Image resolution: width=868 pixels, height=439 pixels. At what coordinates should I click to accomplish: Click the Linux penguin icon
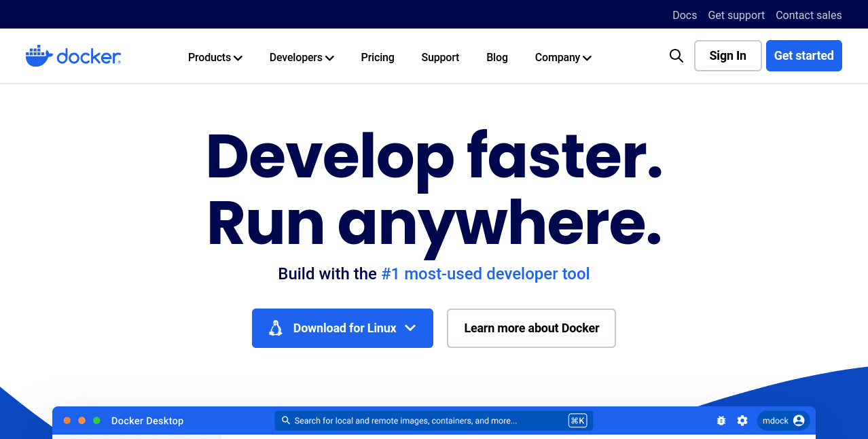pos(275,328)
